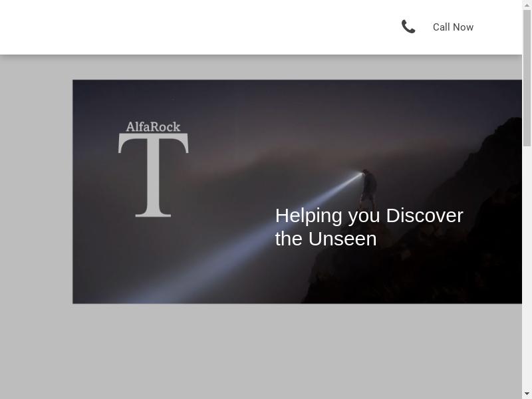Click the large T logo letter
Image resolution: width=532 pixels, height=399 pixels.
point(154,175)
